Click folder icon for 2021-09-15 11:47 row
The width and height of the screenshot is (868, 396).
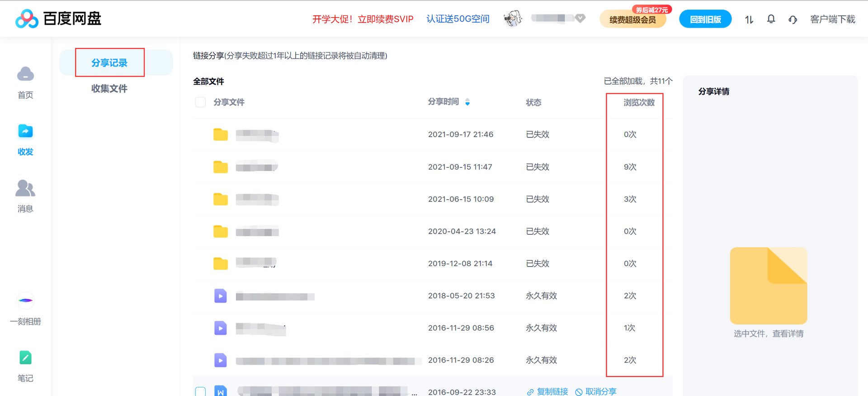(221, 167)
